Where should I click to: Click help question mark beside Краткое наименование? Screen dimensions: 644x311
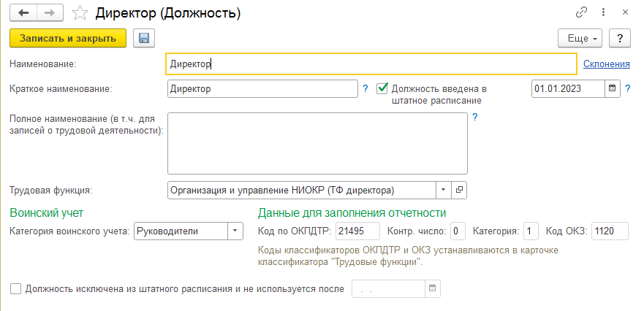(x=365, y=88)
